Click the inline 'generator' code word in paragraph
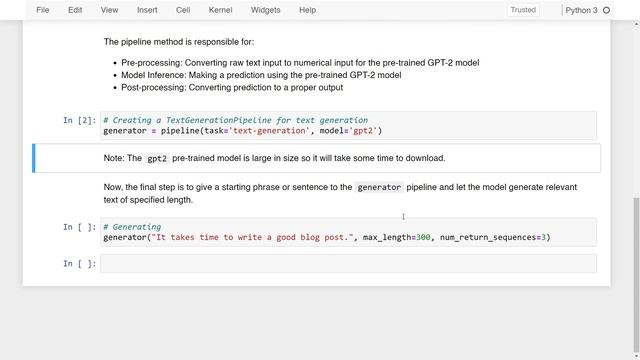 click(379, 187)
